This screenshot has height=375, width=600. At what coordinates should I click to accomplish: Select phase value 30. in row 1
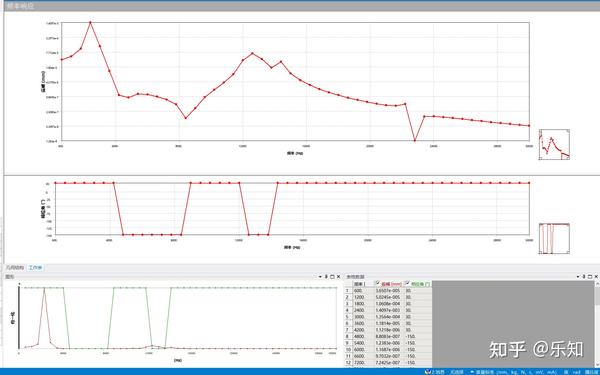[x=417, y=290]
